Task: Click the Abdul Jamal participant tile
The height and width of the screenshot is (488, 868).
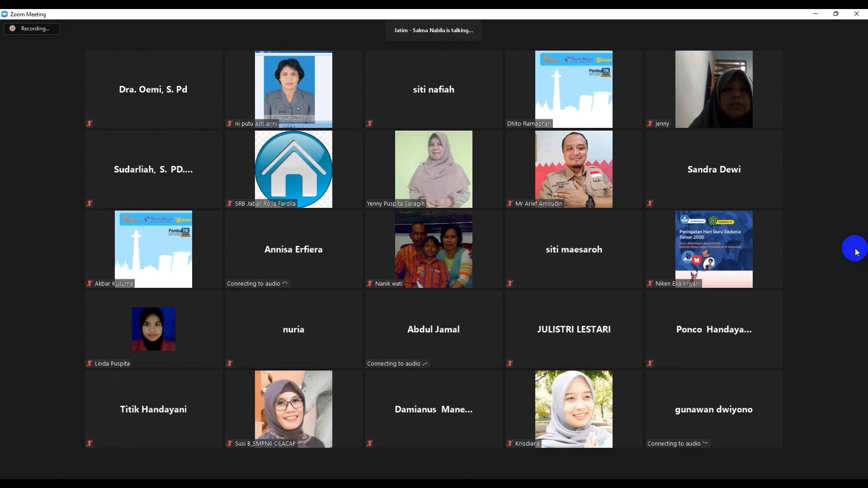Action: click(x=434, y=329)
